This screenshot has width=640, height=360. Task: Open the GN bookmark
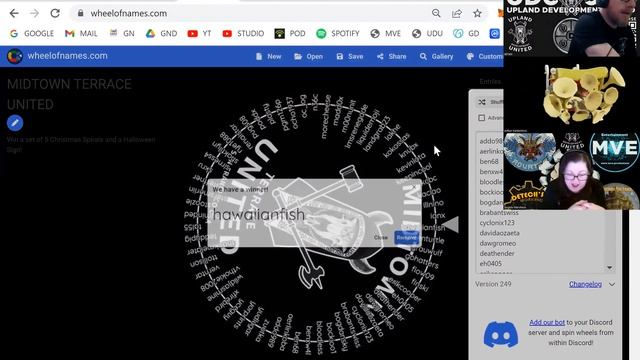pos(122,33)
